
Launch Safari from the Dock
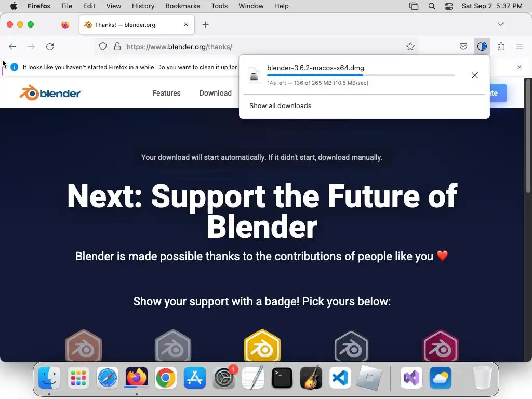108,378
